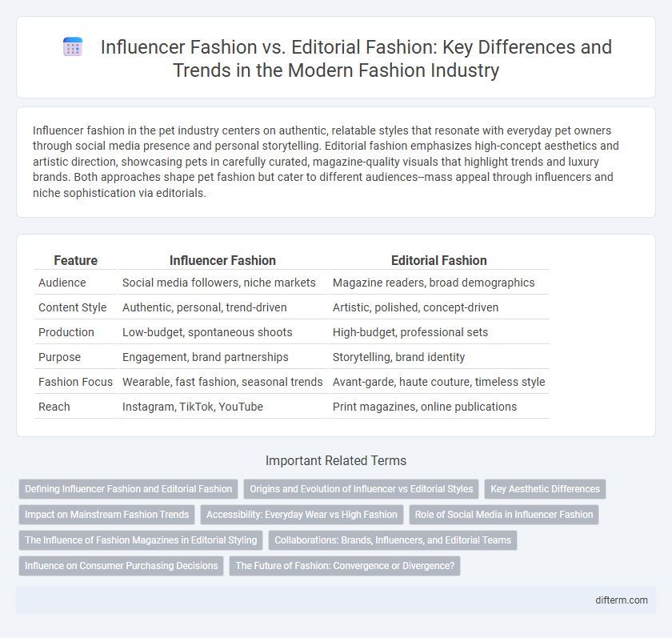672x638 pixels.
Task: Click the 'Authentic, personal, trend-driven' cell
Action: [222, 307]
